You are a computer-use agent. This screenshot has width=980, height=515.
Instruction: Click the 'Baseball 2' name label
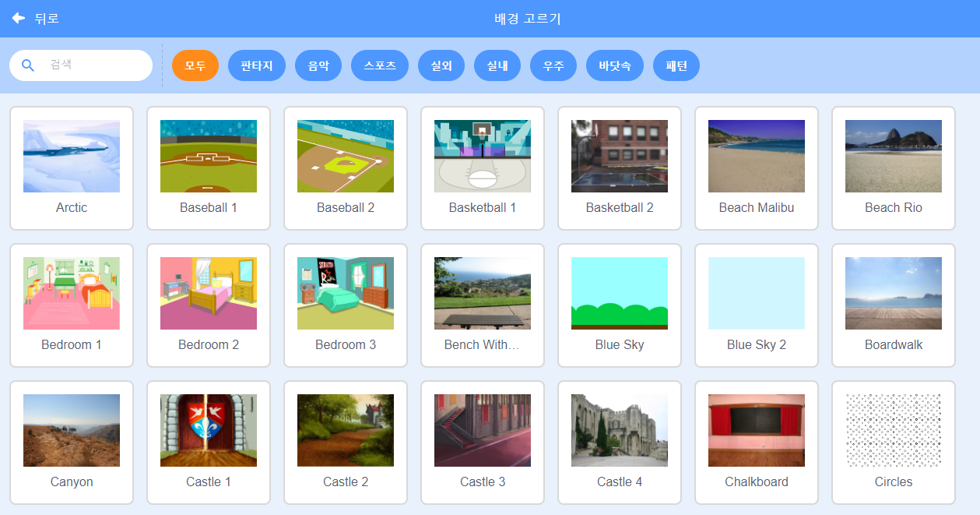346,207
